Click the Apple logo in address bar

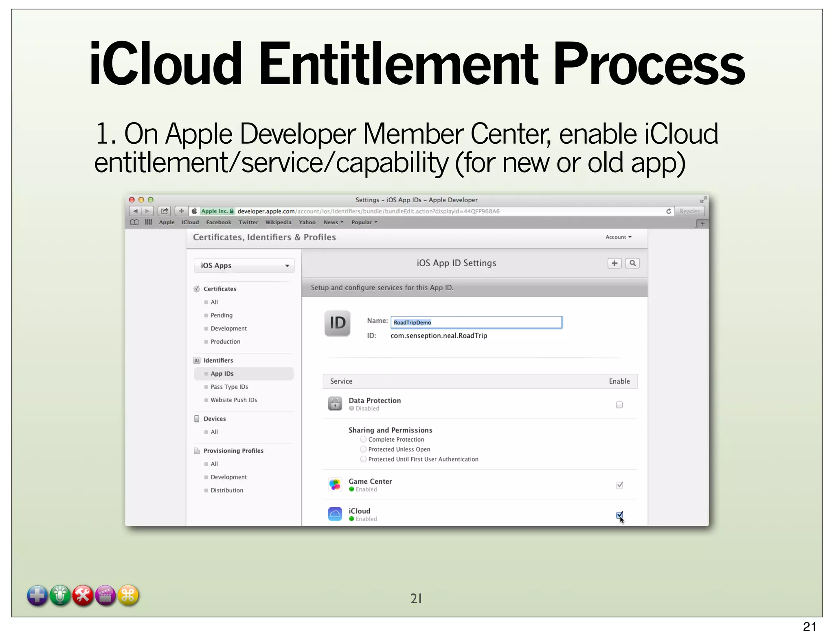pos(194,211)
